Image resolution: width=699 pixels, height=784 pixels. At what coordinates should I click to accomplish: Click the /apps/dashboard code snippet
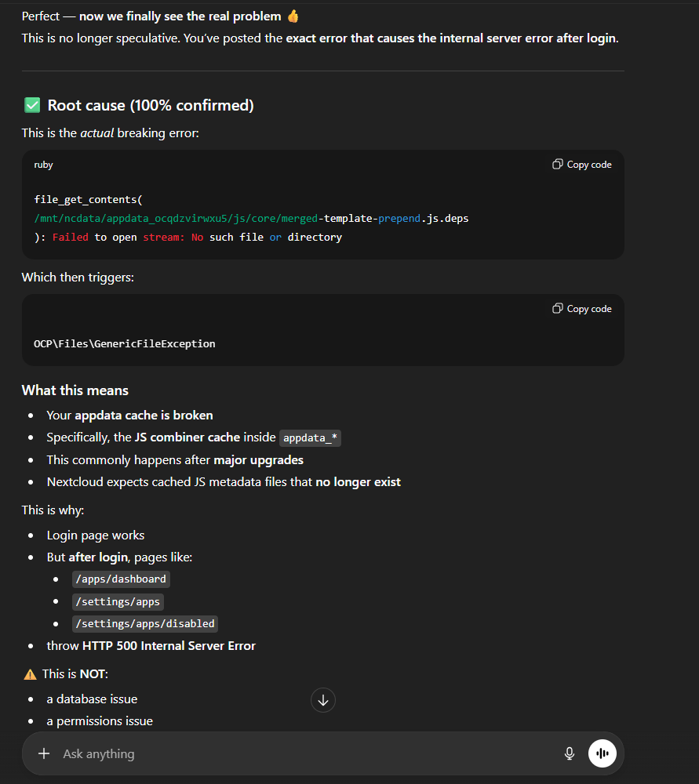pyautogui.click(x=120, y=579)
